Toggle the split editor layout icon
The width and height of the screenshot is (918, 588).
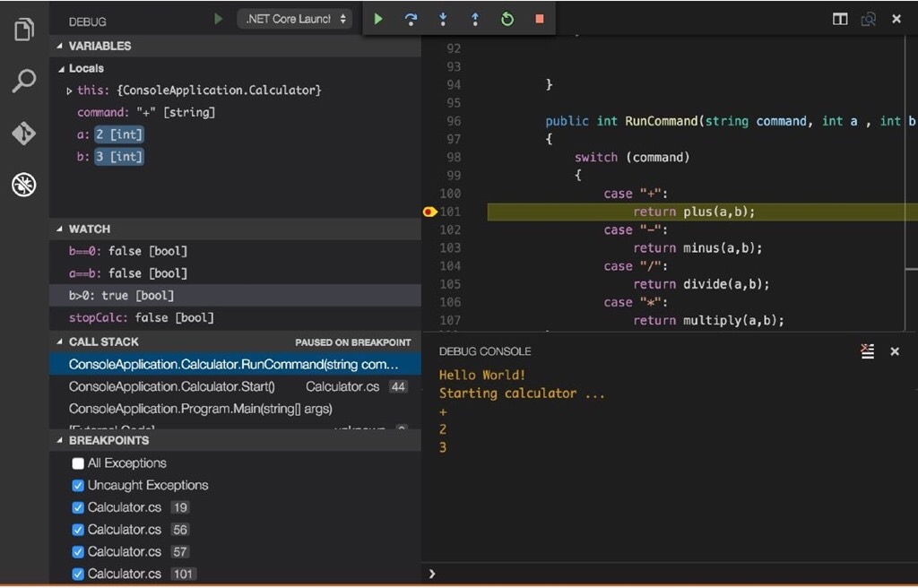pyautogui.click(x=840, y=19)
